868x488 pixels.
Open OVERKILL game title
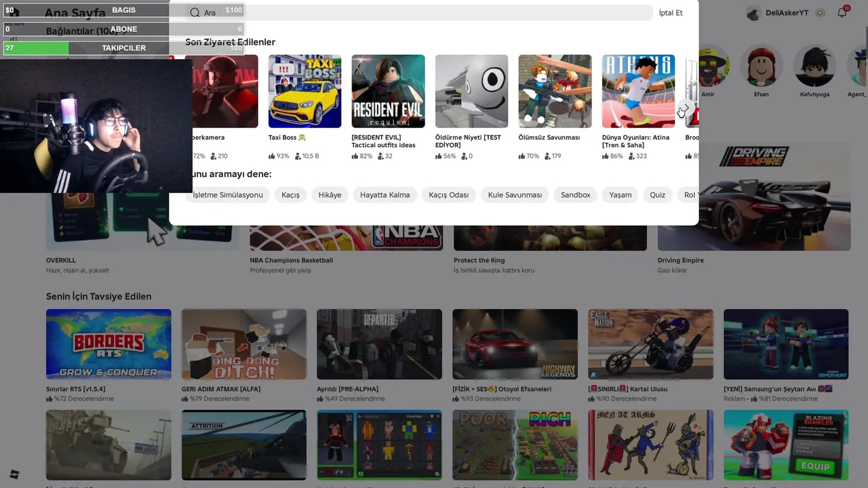[x=61, y=260]
